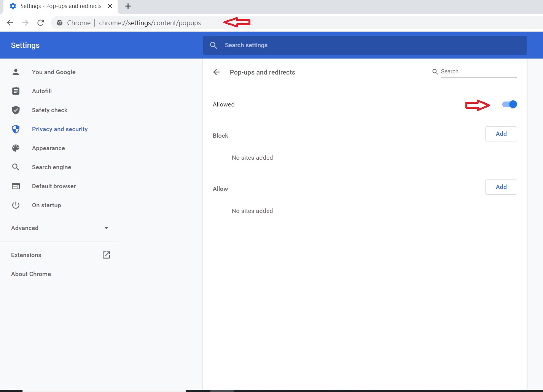Click the address bar showing chrome://settings/content/popups

click(x=150, y=23)
